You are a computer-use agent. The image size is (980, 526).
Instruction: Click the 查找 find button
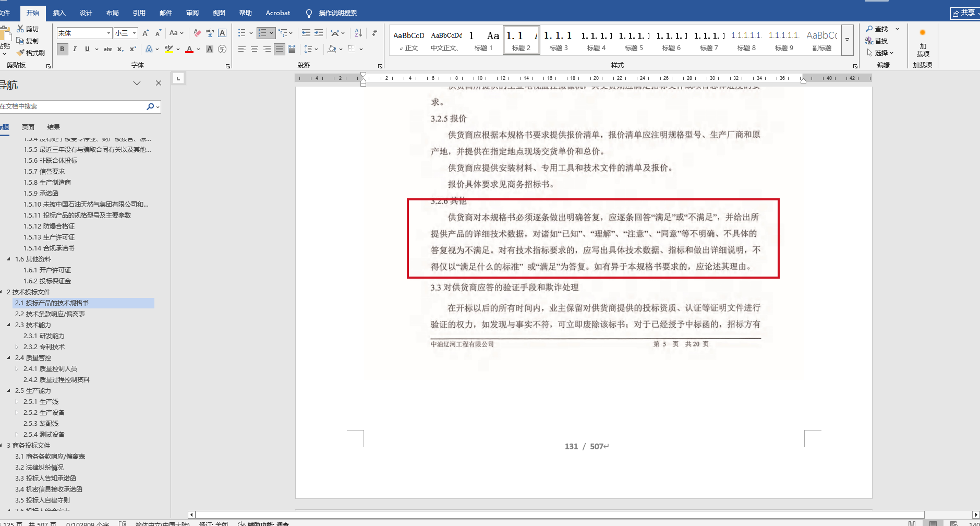(877, 29)
